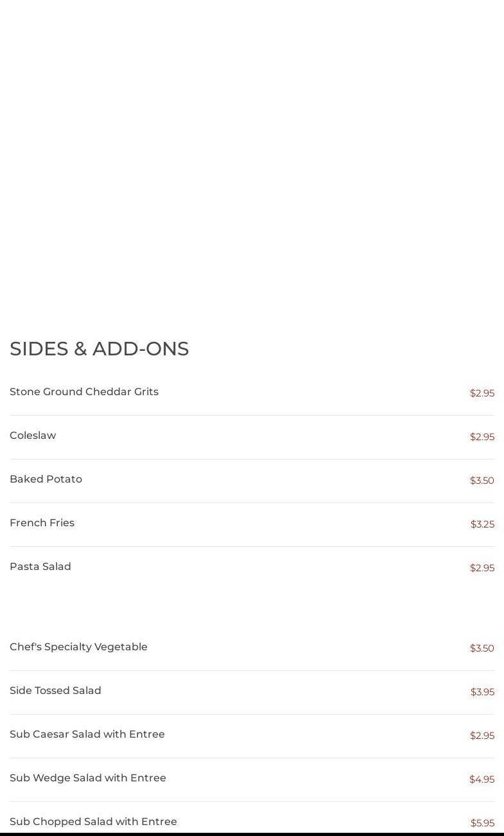Select the Pasta Salad item

click(x=40, y=567)
